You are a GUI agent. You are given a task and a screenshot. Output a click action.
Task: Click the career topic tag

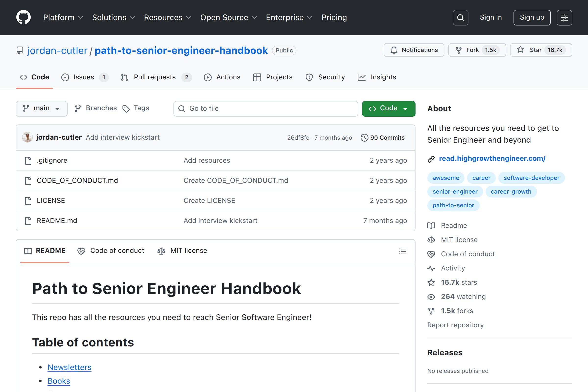click(481, 178)
